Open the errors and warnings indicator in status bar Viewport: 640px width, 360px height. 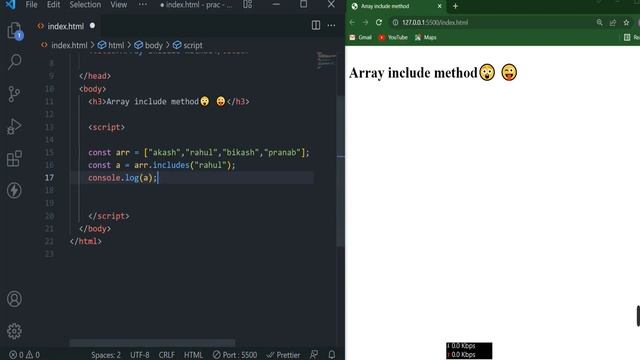24,355
